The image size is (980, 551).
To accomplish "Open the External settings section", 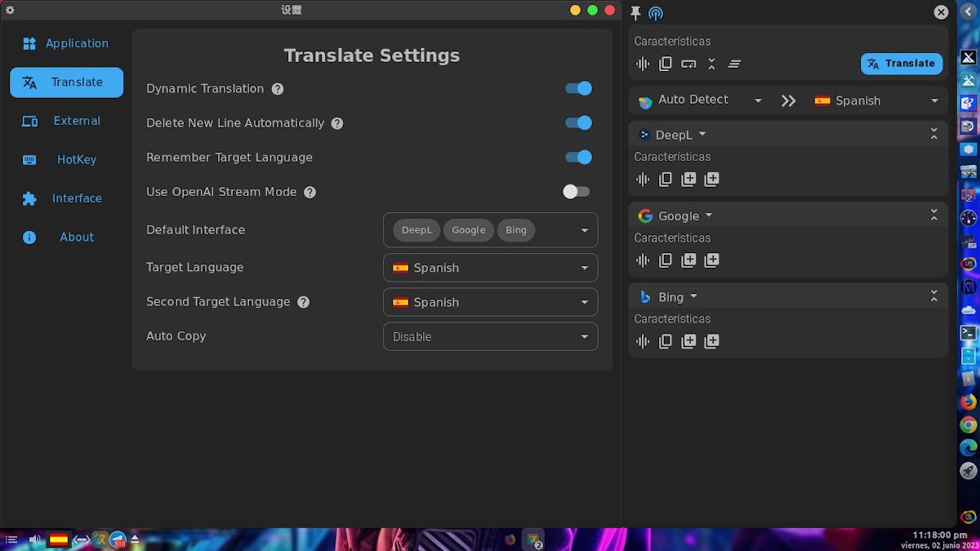I will click(x=66, y=121).
